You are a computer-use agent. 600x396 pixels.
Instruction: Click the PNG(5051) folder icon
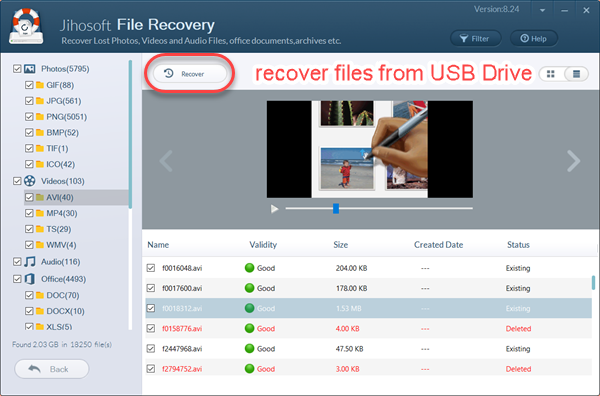click(x=40, y=117)
